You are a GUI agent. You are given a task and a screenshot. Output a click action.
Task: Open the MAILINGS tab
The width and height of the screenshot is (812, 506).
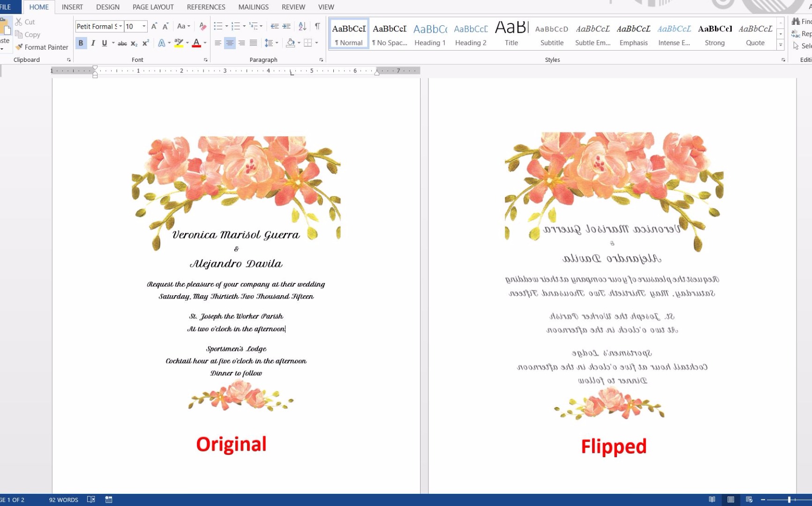(253, 7)
